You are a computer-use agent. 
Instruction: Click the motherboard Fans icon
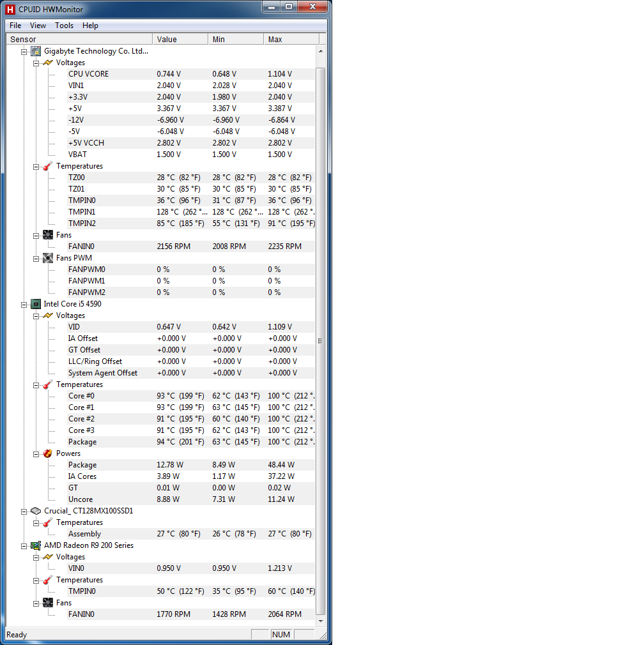point(48,235)
